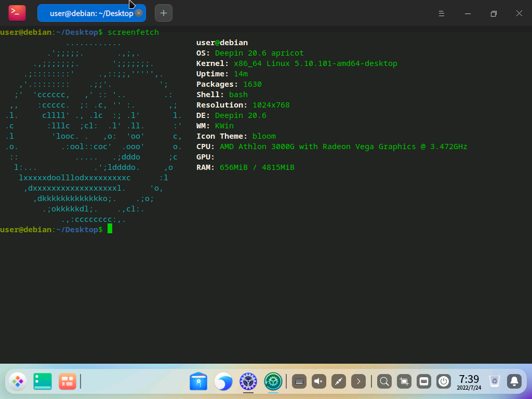The width and height of the screenshot is (532, 399).
Task: Unmute the sound volume icon
Action: coord(319,382)
